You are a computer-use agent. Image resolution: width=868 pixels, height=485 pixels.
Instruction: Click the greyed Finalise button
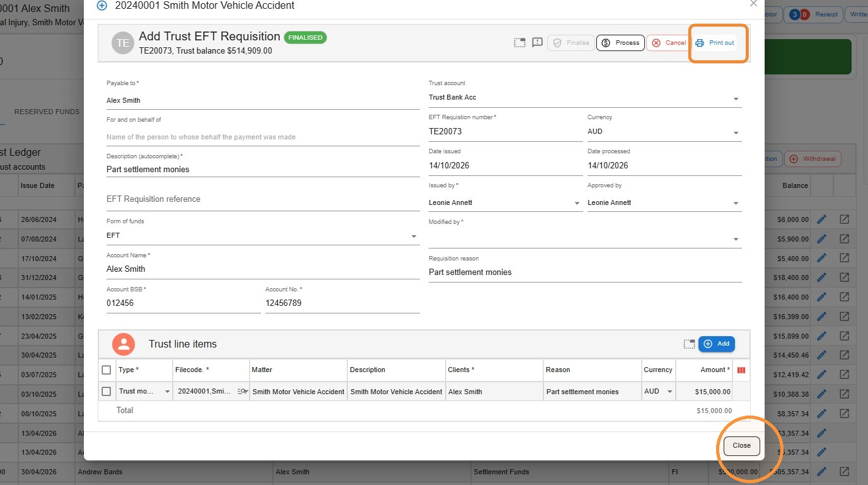(x=570, y=43)
